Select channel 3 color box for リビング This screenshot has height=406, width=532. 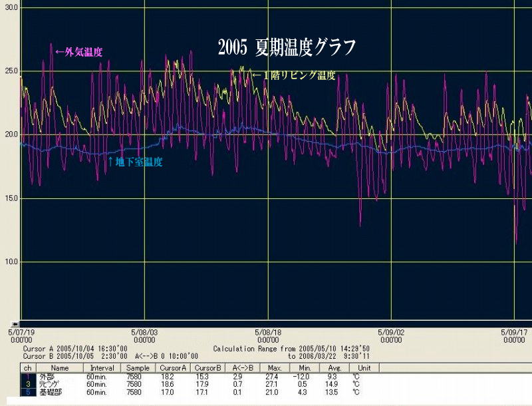(27, 384)
